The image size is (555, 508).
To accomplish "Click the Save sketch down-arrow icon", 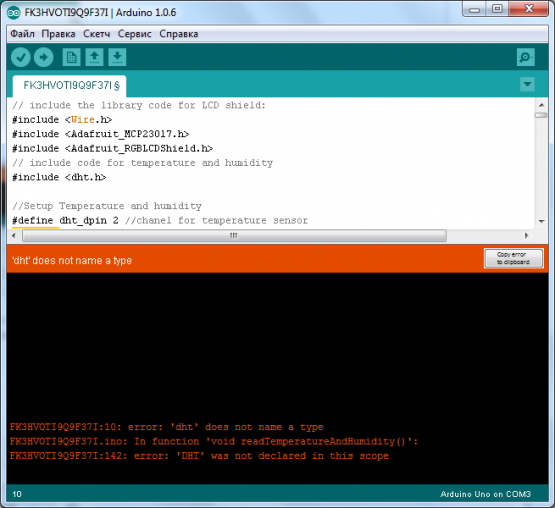I will pos(117,57).
